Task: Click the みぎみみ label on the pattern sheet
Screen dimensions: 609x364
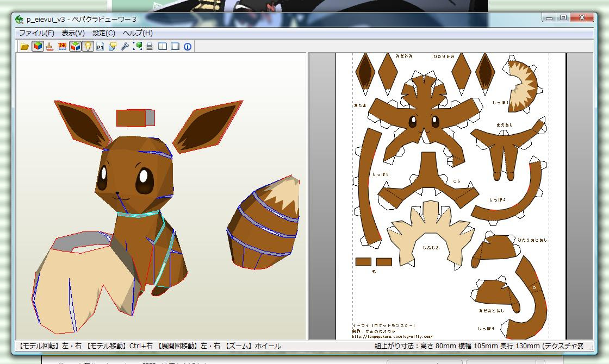Action: pos(404,57)
